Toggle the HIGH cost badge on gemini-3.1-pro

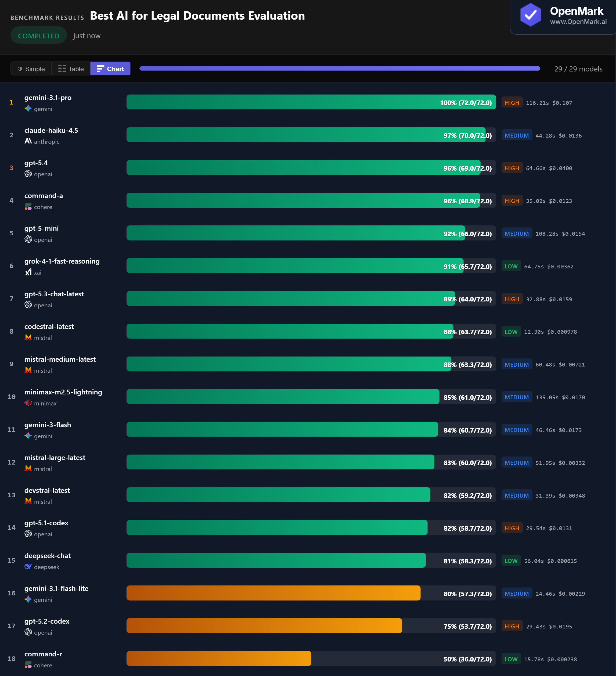[512, 102]
